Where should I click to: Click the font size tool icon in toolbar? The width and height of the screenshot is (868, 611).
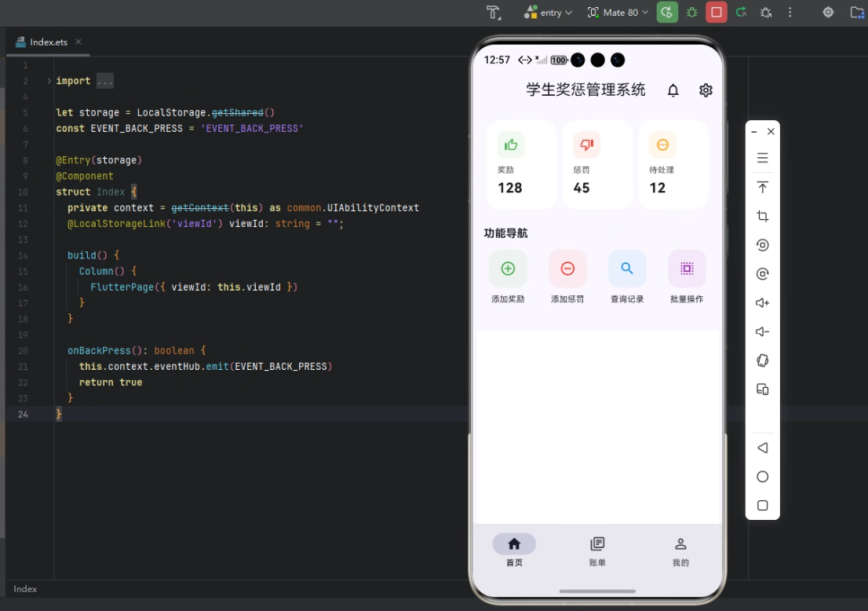tap(493, 13)
